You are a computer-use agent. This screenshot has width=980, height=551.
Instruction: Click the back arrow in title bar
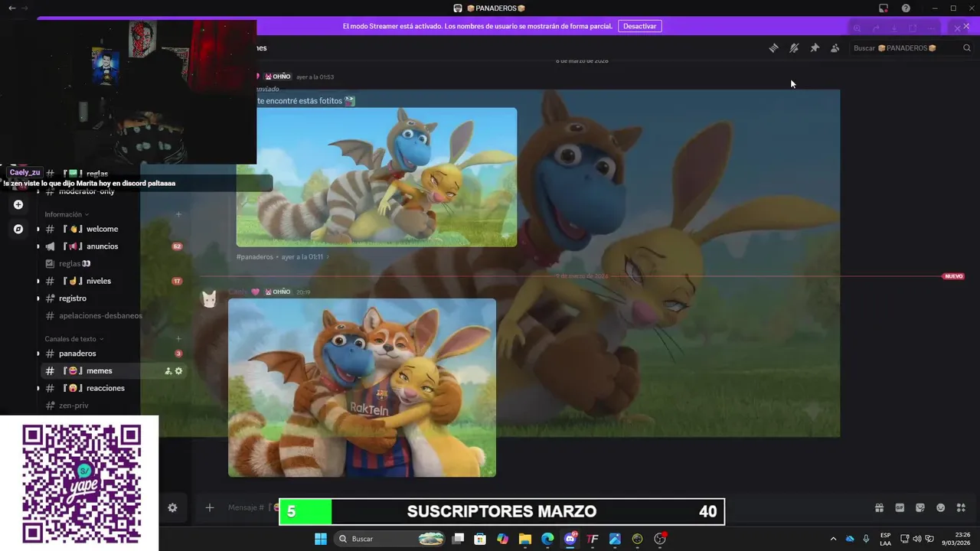11,8
